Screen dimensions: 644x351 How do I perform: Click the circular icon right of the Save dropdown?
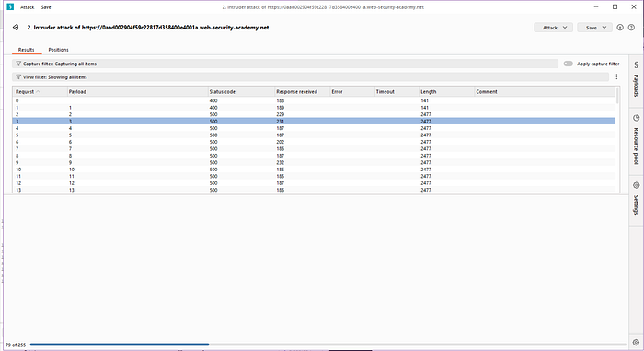click(620, 28)
